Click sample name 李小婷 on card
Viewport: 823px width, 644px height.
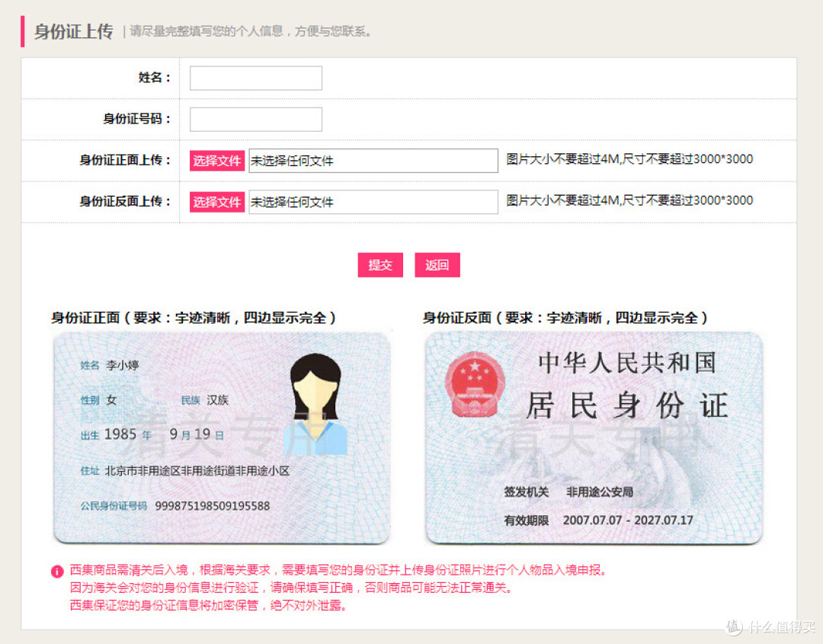pos(122,365)
